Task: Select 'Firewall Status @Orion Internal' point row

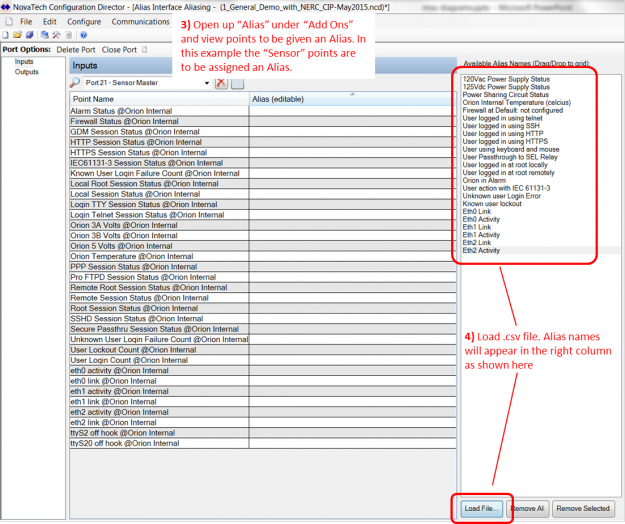Action: pos(159,121)
